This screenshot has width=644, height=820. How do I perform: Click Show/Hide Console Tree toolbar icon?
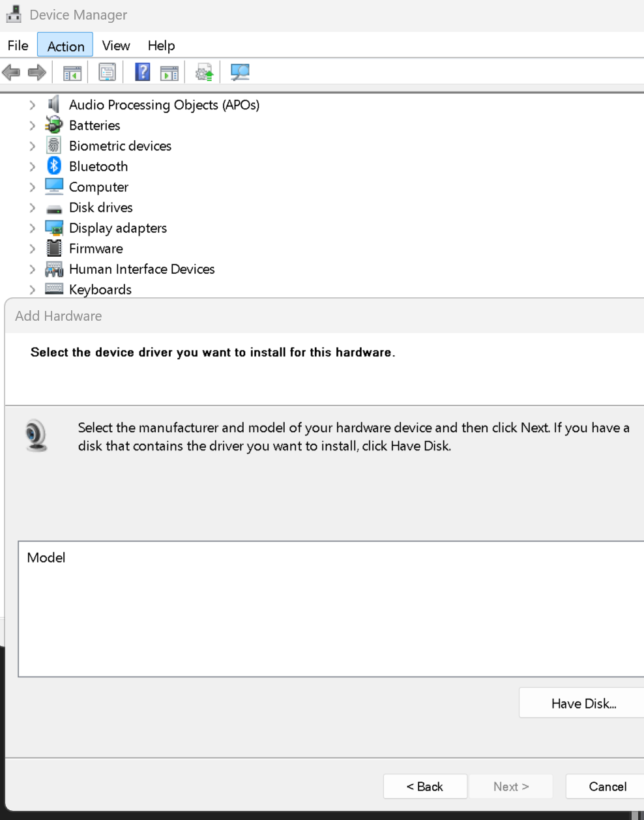point(72,72)
